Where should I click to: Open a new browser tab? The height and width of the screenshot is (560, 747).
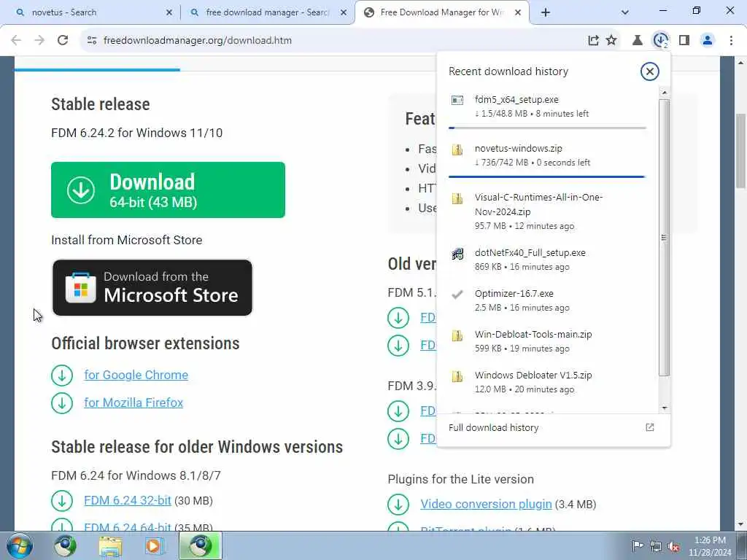coord(546,13)
